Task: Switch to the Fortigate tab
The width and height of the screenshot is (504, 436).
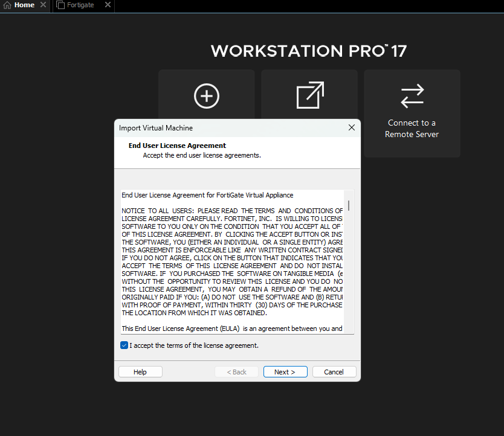Action: pyautogui.click(x=83, y=6)
